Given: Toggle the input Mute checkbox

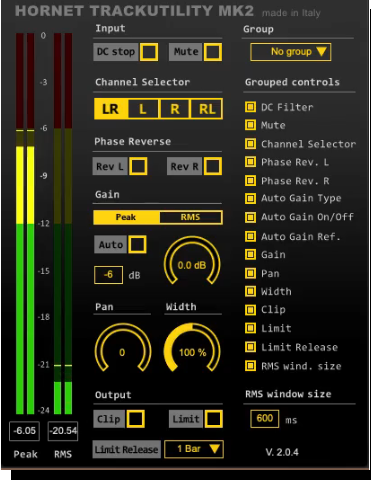Looking at the screenshot, I should [213, 52].
